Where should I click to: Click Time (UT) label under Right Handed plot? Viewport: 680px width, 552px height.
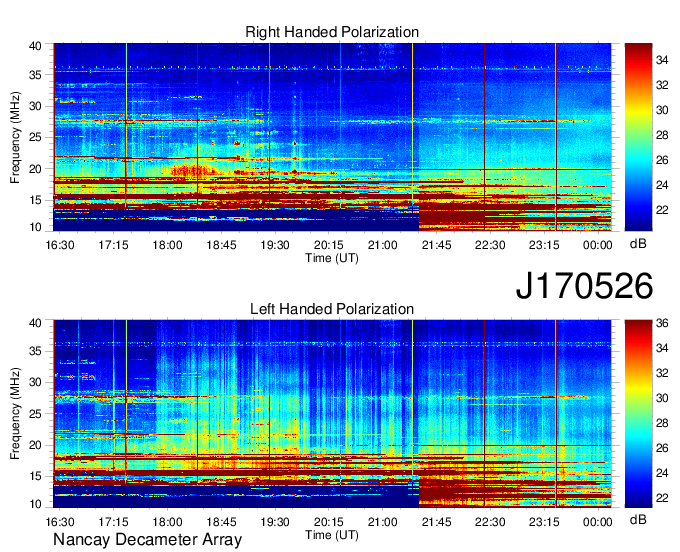332,258
